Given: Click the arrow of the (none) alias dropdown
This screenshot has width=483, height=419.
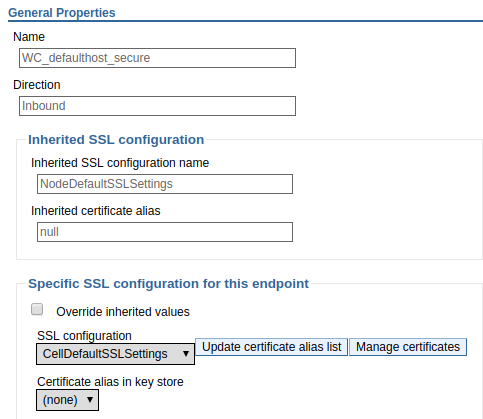Looking at the screenshot, I should pyautogui.click(x=90, y=399).
